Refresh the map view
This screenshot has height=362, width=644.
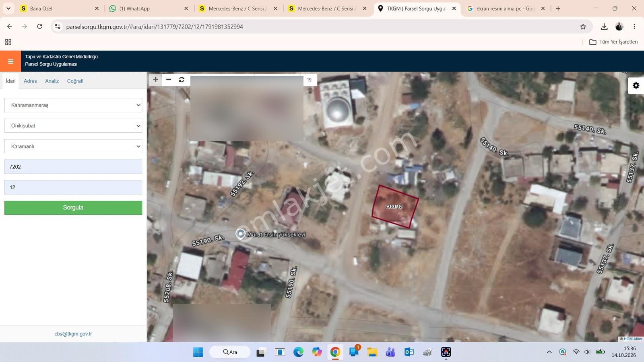(182, 80)
